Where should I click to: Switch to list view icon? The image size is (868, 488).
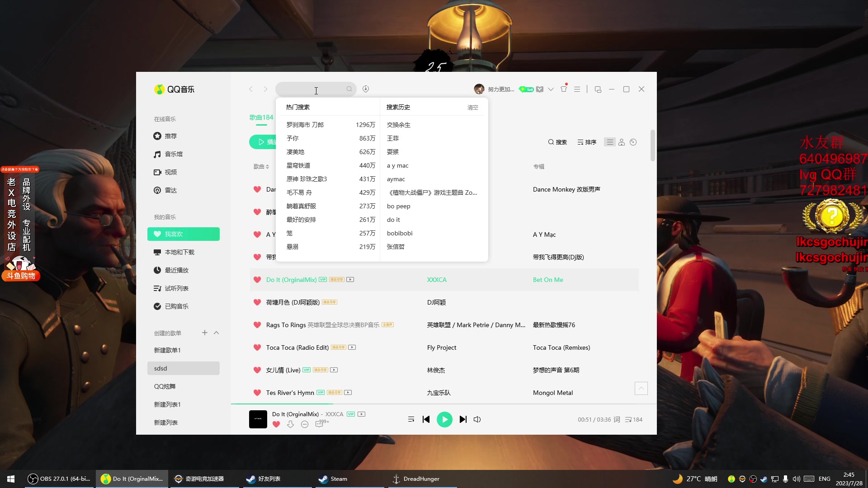[x=610, y=142]
